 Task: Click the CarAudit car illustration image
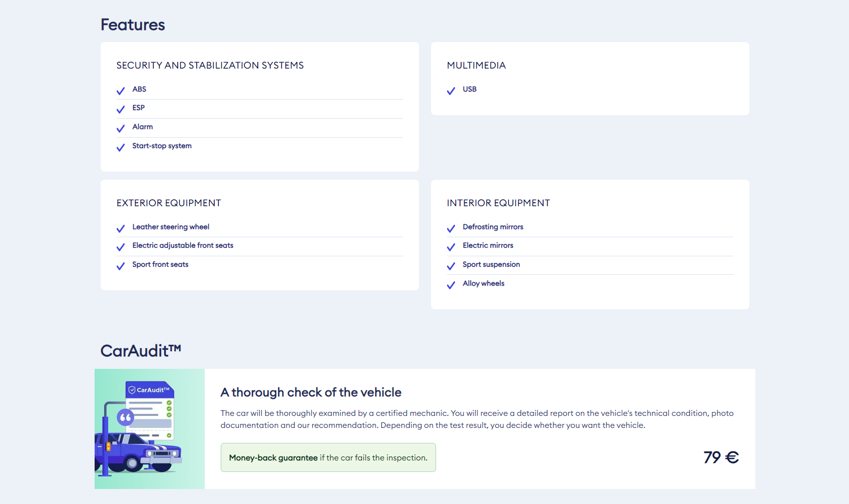[150, 429]
